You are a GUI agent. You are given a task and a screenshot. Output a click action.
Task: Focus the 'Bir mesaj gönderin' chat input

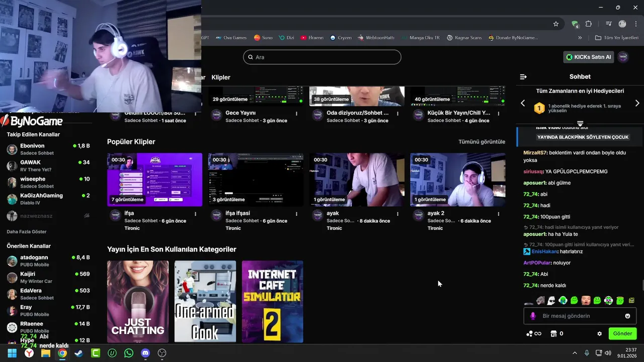pos(580,316)
